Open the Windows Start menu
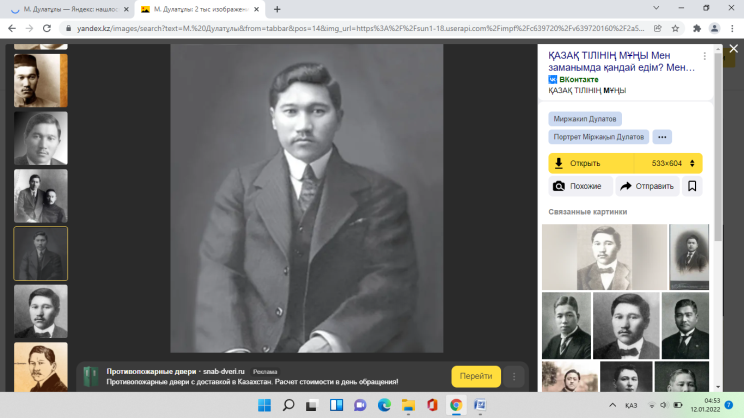 point(264,405)
